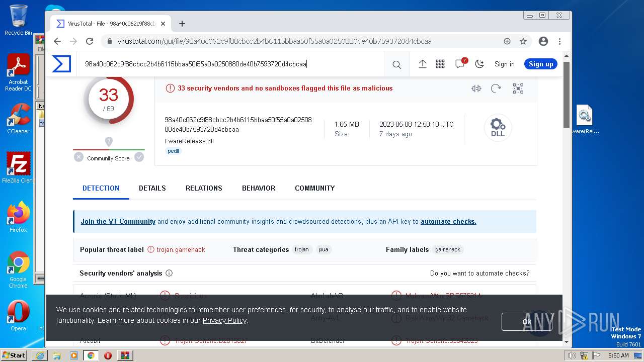This screenshot has width=644, height=362.
Task: Open the Recycle Bin desktop icon
Action: [x=18, y=20]
